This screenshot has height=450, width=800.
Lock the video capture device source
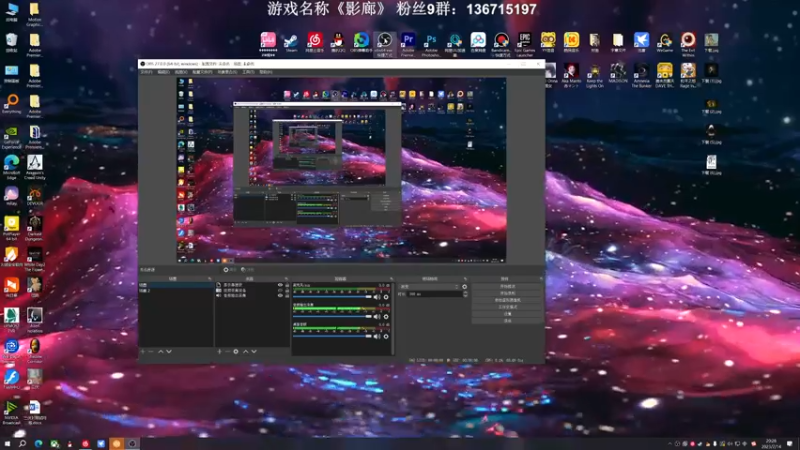tap(287, 290)
